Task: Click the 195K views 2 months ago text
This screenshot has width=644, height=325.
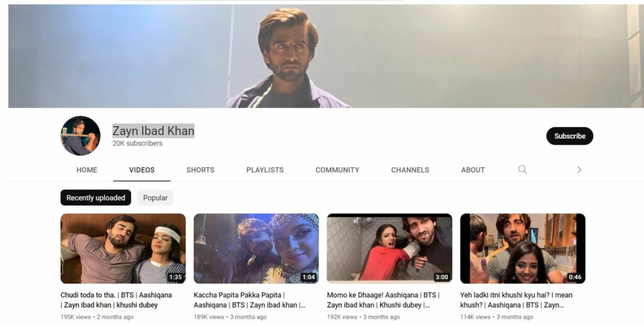Action: (x=97, y=317)
